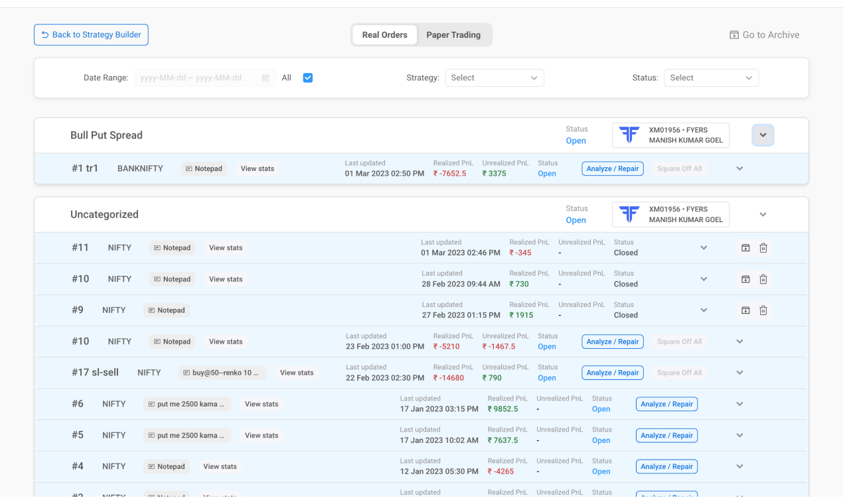Click Analyze / Repair on 23 Feb #10 row
Screen dimensions: 843x504
(613, 342)
